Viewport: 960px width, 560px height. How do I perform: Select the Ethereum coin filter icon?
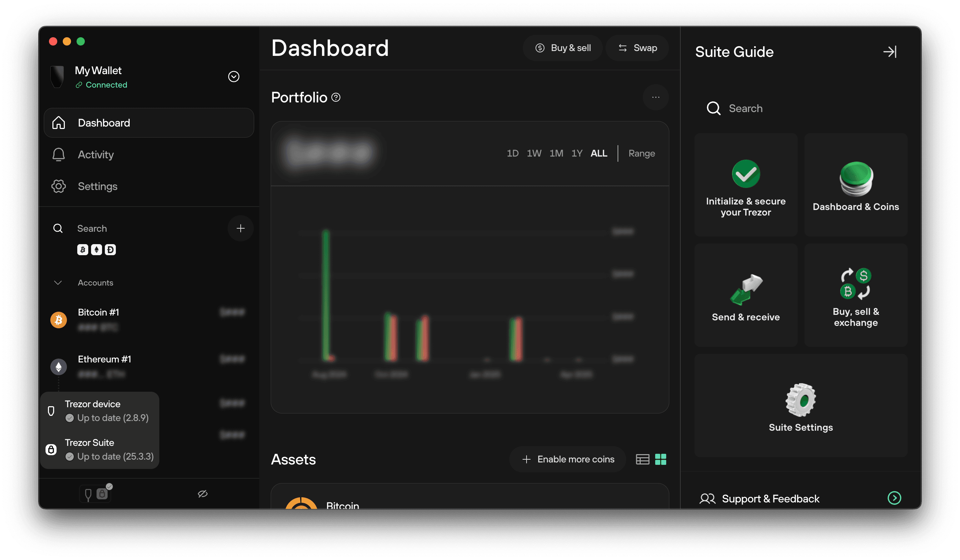click(97, 250)
